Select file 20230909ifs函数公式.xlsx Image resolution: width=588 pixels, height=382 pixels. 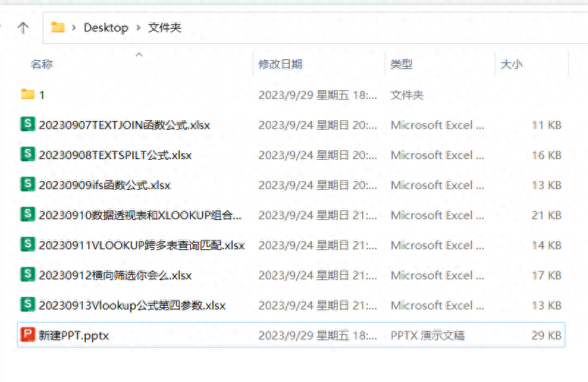[105, 185]
